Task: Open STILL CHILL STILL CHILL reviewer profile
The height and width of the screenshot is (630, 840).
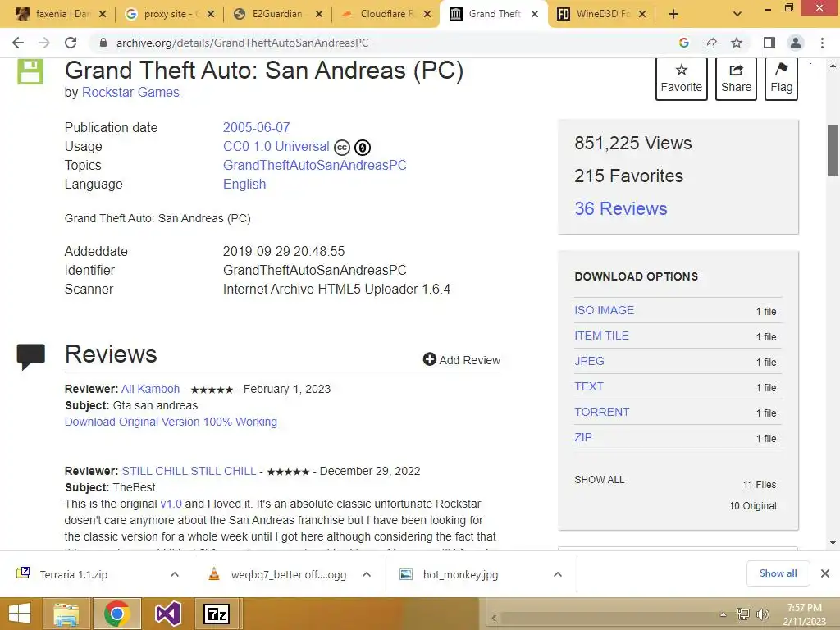Action: click(x=189, y=471)
